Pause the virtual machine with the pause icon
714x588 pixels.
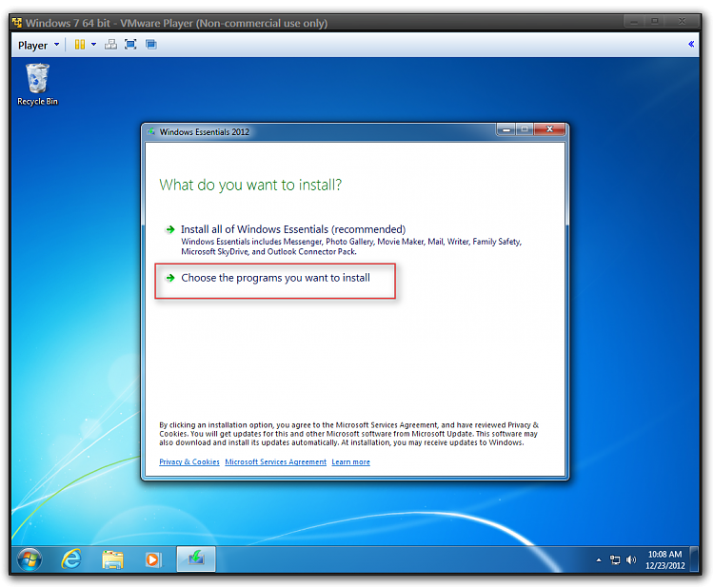tap(80, 45)
